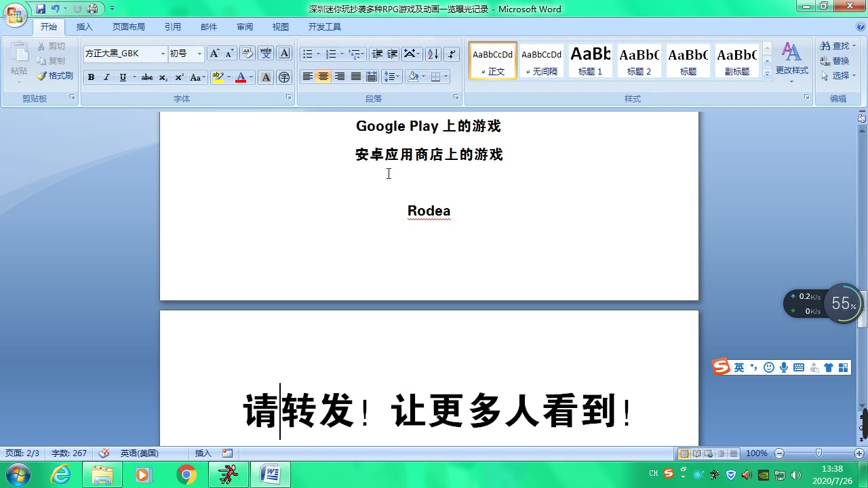The width and height of the screenshot is (868, 488).
Task: Align text right
Action: pos(339,77)
